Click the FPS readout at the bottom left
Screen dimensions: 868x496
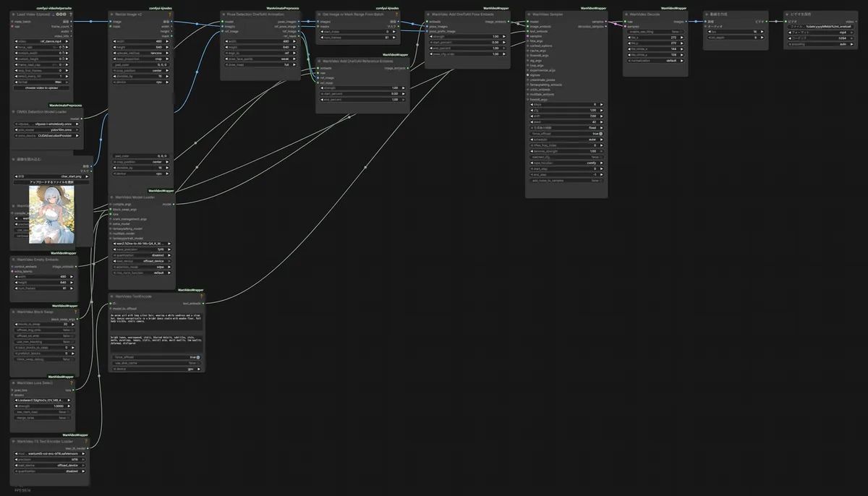pos(22,490)
